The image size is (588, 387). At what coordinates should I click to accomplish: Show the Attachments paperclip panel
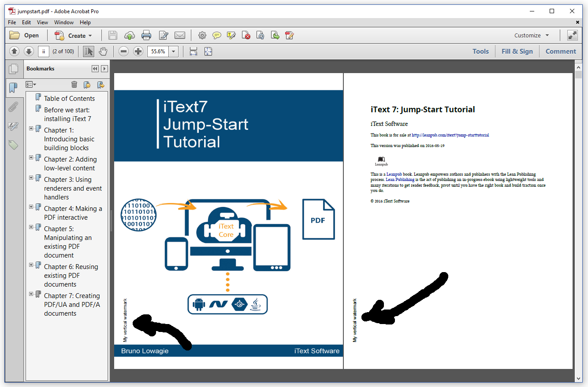click(x=14, y=107)
